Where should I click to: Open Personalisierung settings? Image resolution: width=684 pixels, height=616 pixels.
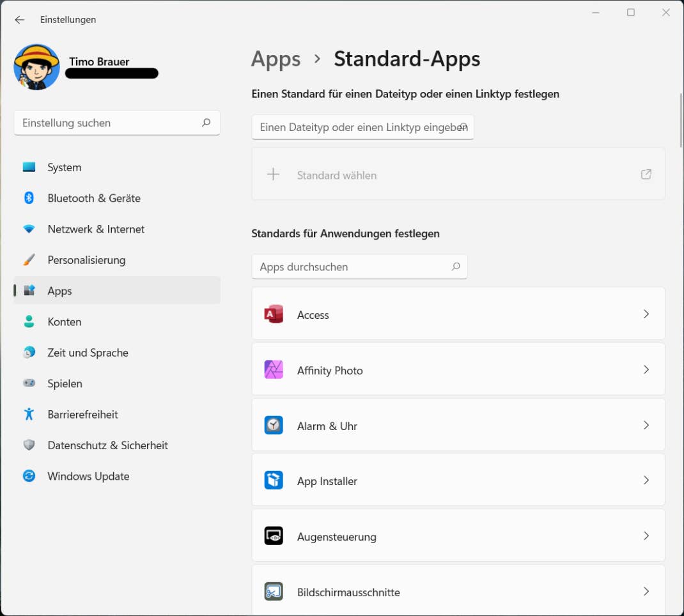point(117,260)
